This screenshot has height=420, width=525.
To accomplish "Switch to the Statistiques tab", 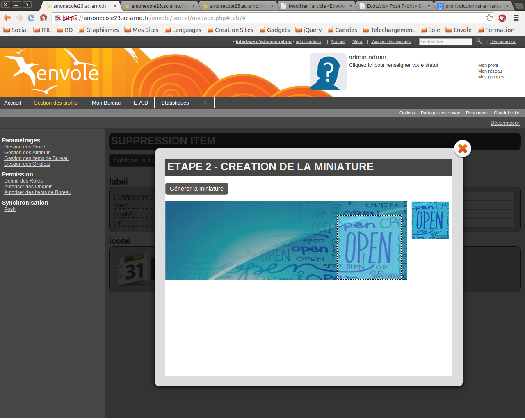I will point(175,103).
